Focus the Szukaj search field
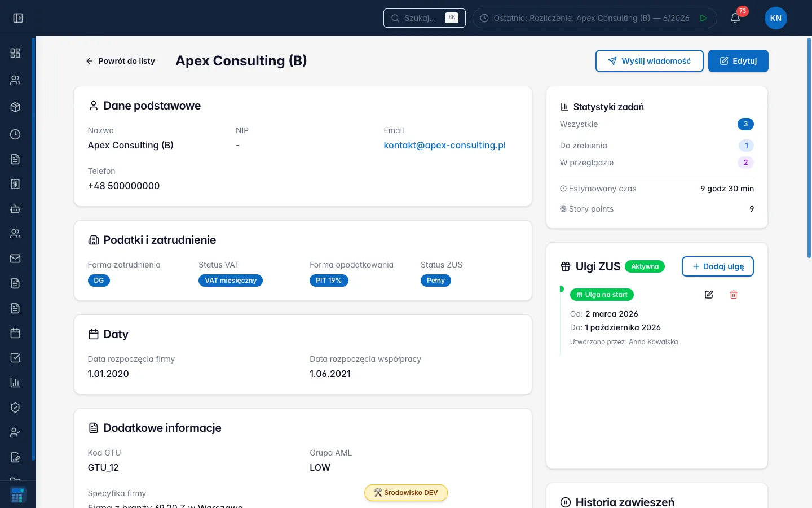The width and height of the screenshot is (812, 508). (x=425, y=18)
